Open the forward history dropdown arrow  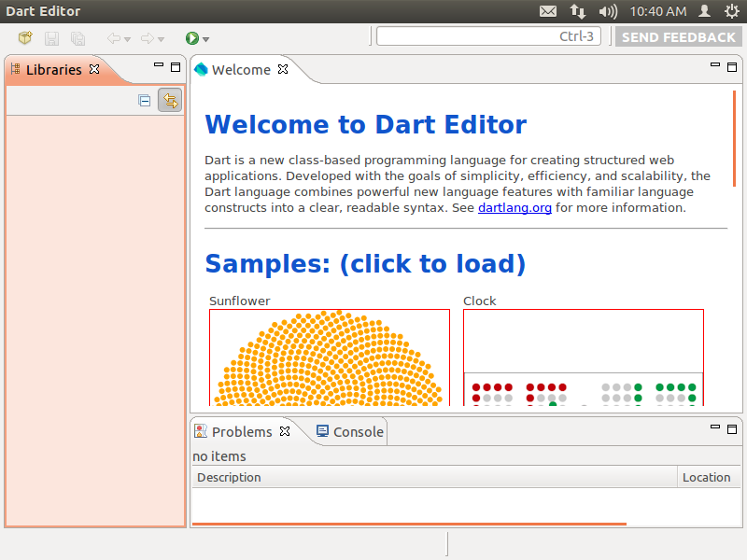coord(161,39)
